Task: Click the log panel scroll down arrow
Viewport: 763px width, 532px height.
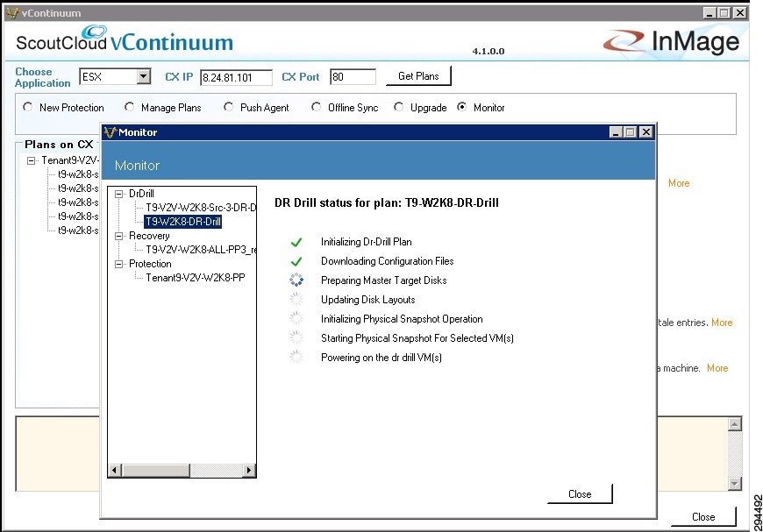Action: click(x=735, y=484)
